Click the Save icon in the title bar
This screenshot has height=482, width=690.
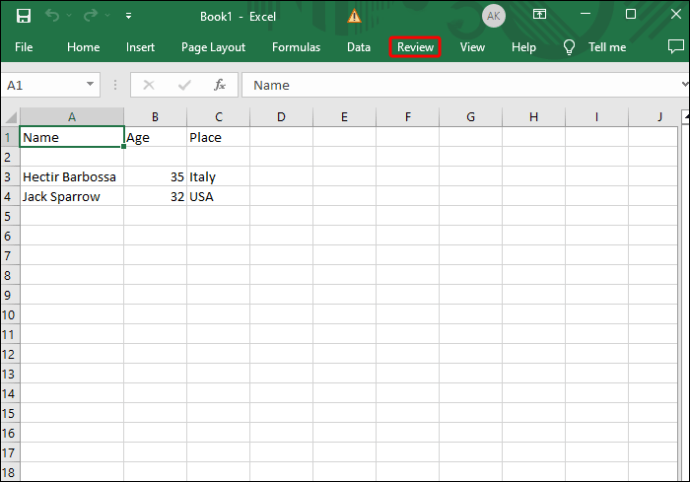(x=23, y=16)
